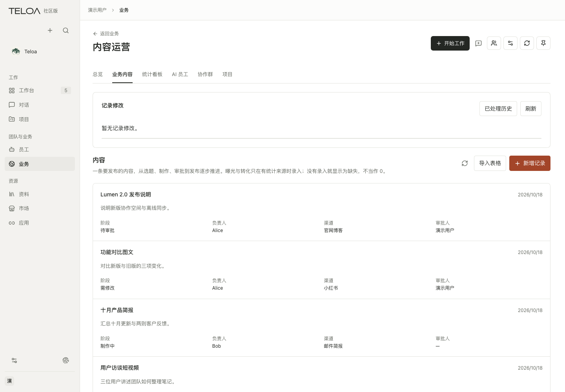Click the 开始工作 button
Viewport: 565px width, 392px height.
(450, 44)
